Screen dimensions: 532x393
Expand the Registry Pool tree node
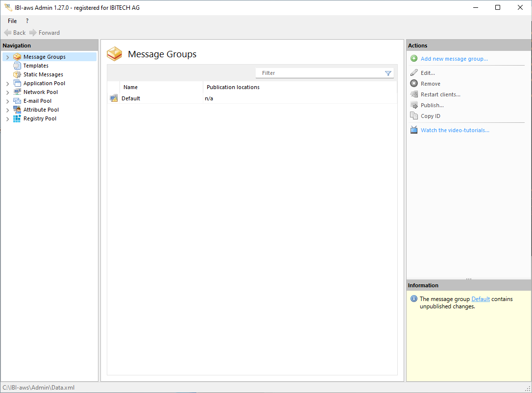pos(7,119)
